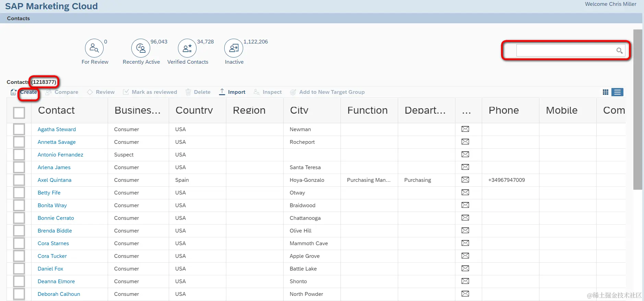Click email icon for Daniel Fox
Image resolution: width=644 pixels, height=301 pixels.
pos(465,268)
